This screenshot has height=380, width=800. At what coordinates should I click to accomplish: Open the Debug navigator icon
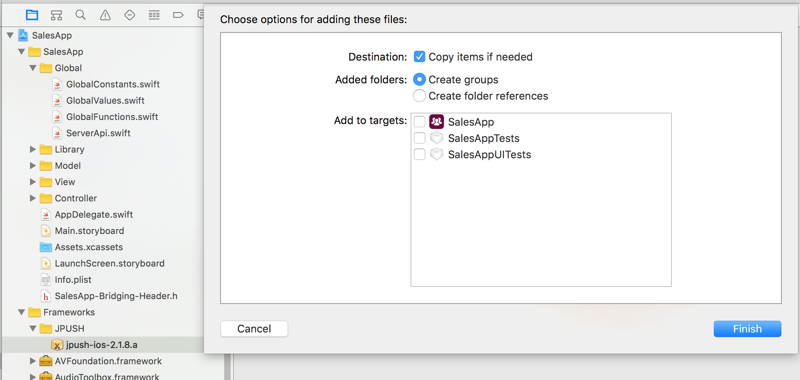[154, 15]
